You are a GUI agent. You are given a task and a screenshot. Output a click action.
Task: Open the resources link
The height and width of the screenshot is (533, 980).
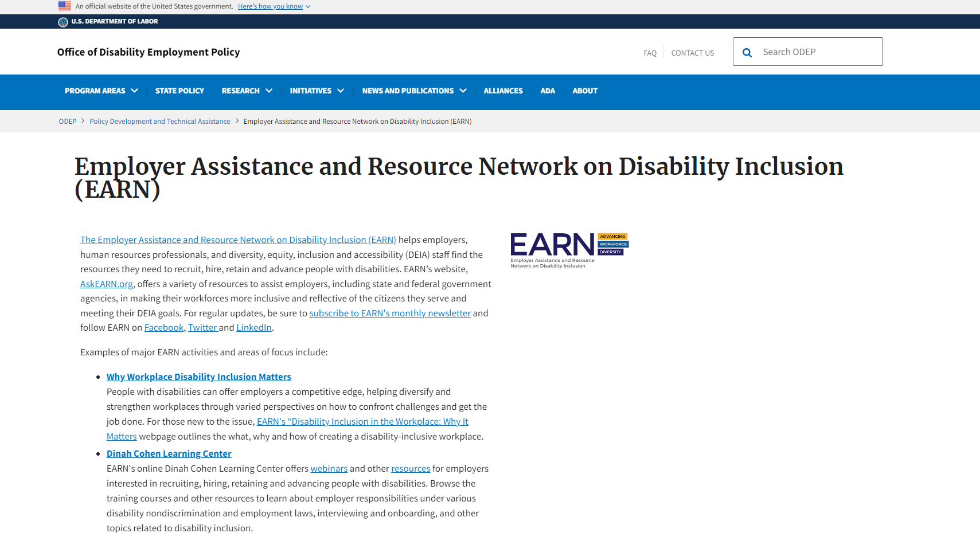411,469
